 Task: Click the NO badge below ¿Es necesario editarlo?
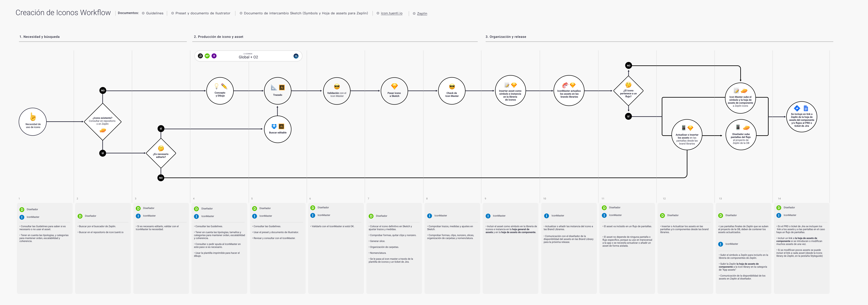pos(161,178)
